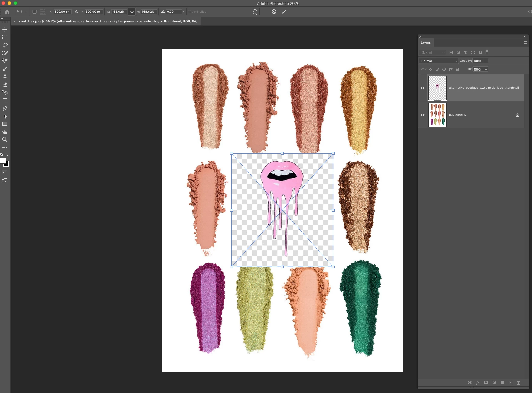532x393 pixels.
Task: Hide the alternative-overlays logo layer
Action: 423,88
